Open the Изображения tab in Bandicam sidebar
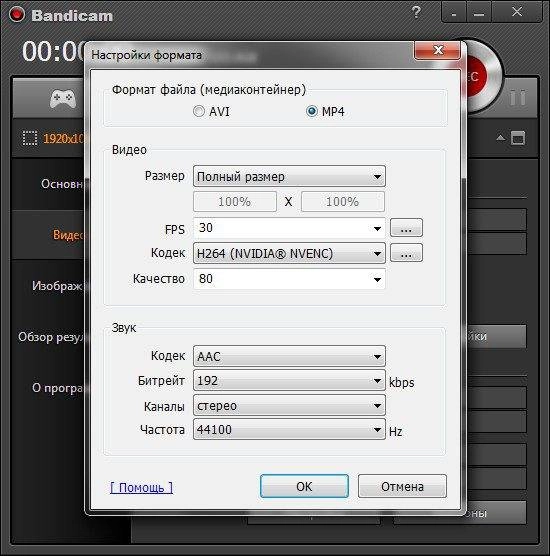Viewport: 550px width, 556px height. click(58, 286)
